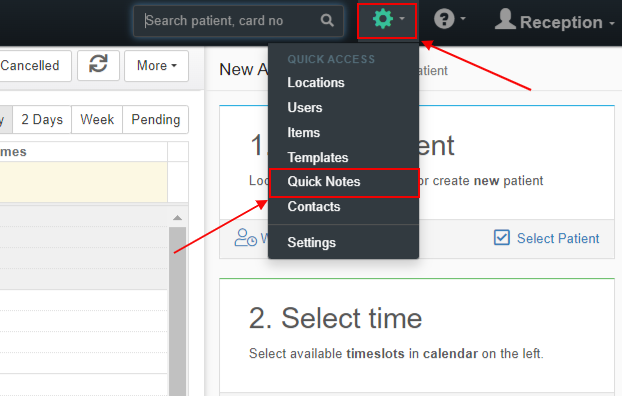Image resolution: width=622 pixels, height=396 pixels.
Task: Click the patient waiting clock icon
Action: click(x=246, y=238)
